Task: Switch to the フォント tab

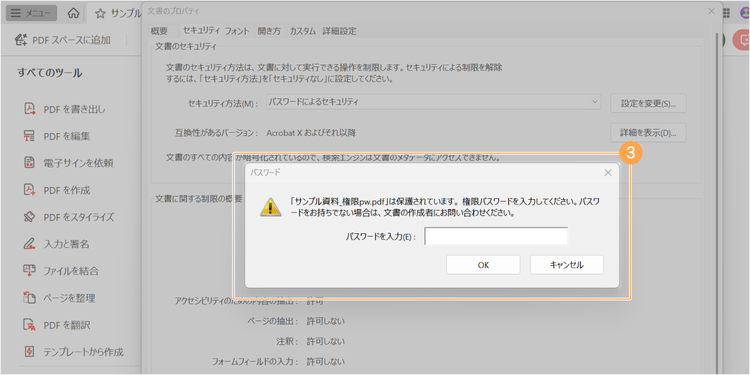Action: coord(237,31)
